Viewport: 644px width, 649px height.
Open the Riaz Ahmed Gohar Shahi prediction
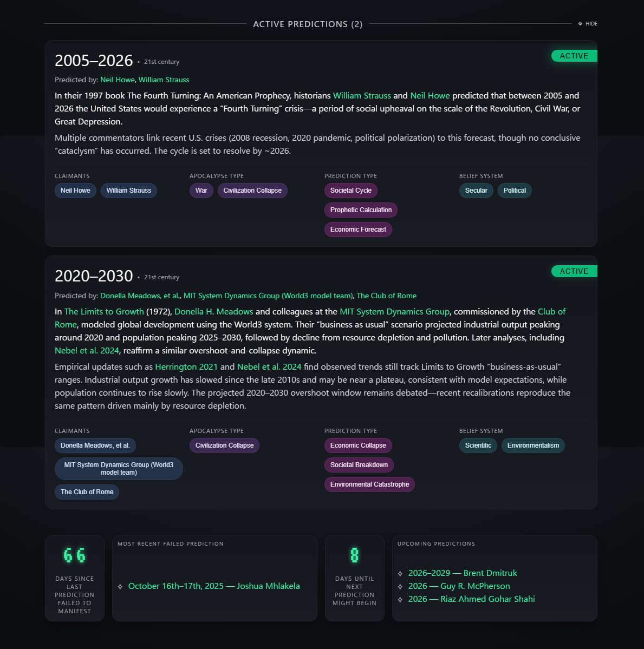(x=471, y=599)
